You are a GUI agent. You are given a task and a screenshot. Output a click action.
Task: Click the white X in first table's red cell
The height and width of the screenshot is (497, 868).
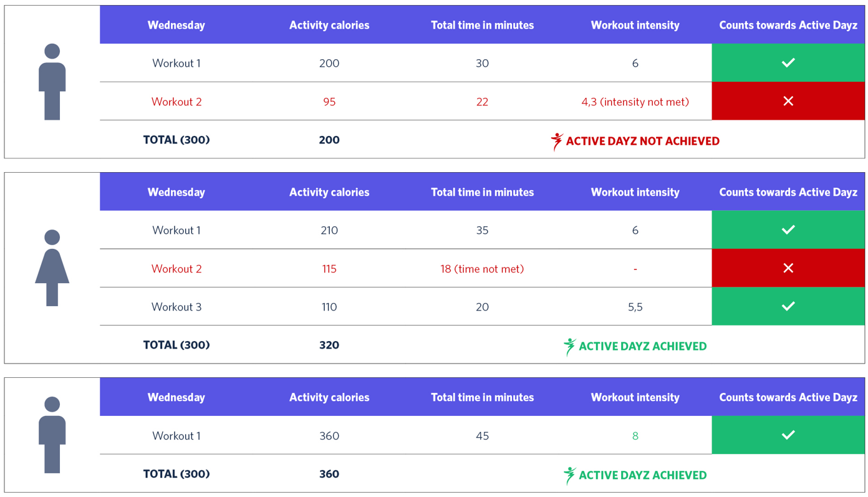tap(788, 101)
